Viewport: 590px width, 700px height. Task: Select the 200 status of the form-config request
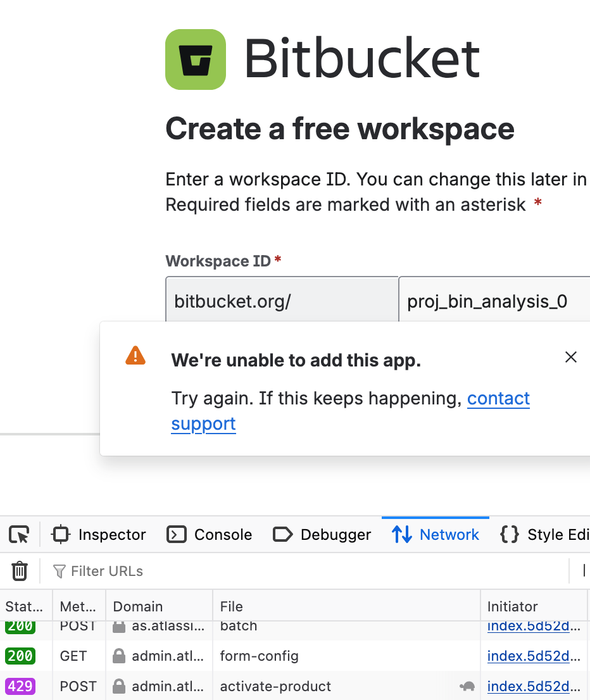20,656
